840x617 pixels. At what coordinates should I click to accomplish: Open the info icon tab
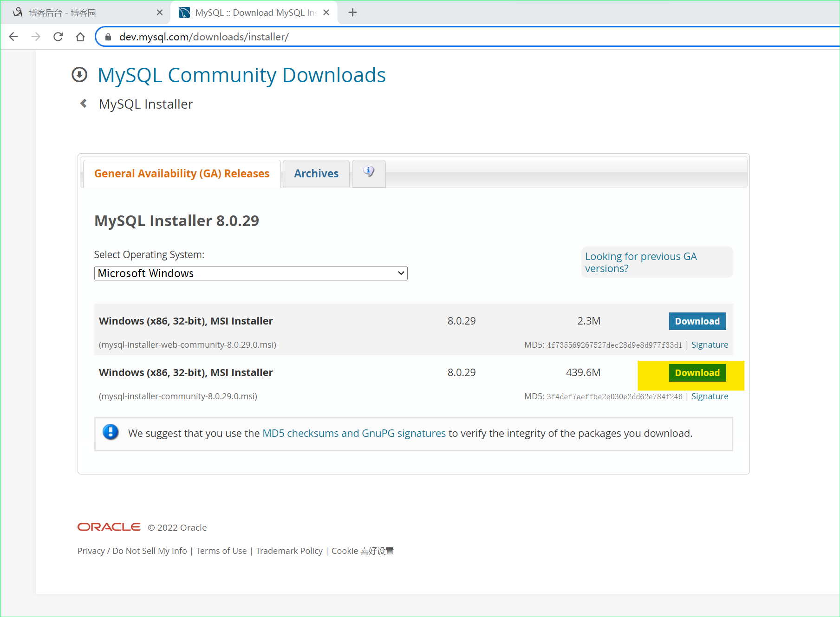pos(369,173)
